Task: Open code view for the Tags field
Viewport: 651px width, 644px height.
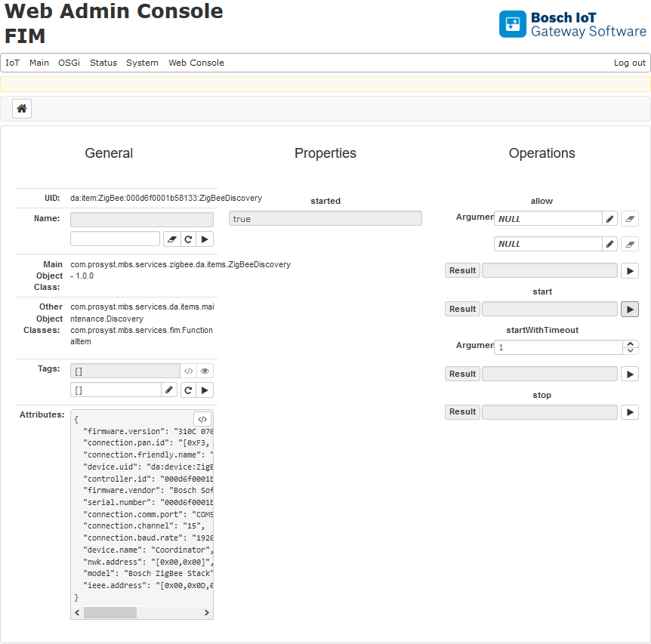Action: coord(188,371)
